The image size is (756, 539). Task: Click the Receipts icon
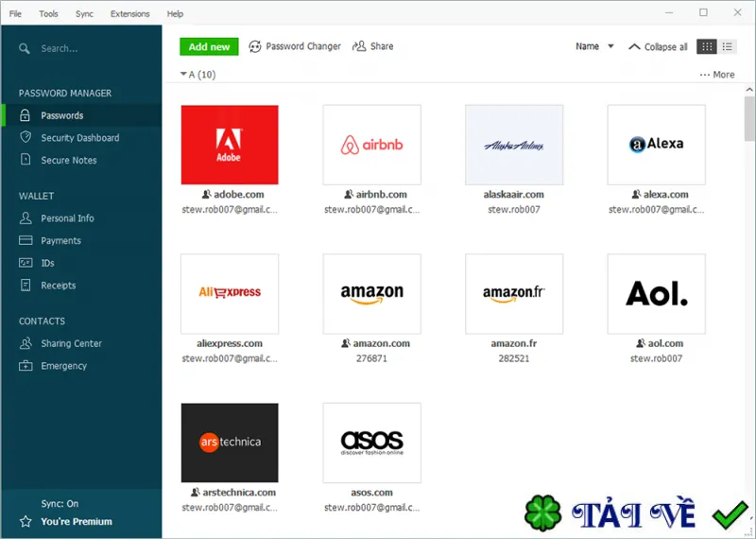pyautogui.click(x=26, y=285)
